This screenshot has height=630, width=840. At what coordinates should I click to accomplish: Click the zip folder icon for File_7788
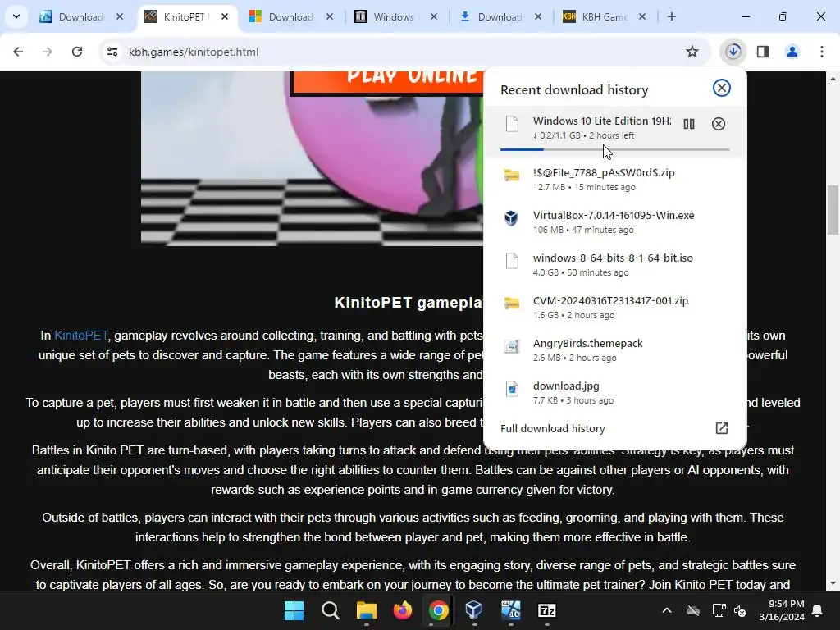click(x=512, y=176)
